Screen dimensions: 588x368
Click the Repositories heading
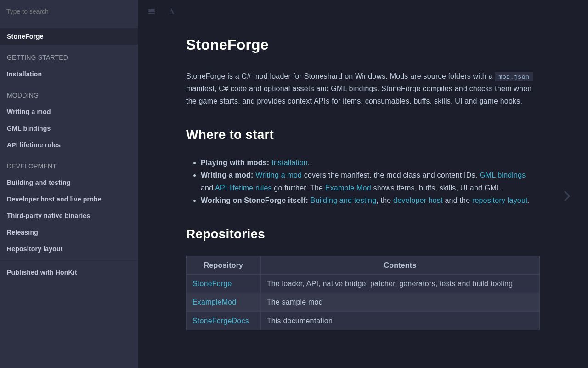[x=226, y=234]
